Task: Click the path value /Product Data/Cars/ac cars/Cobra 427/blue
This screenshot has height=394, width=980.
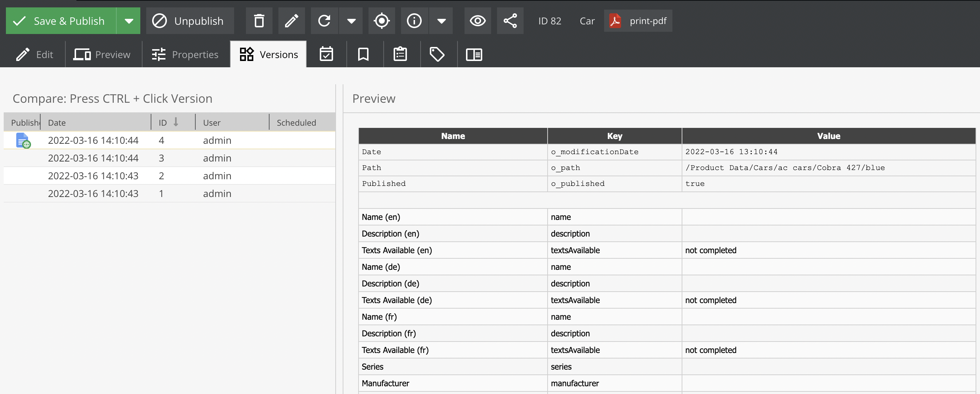Action: click(x=785, y=168)
